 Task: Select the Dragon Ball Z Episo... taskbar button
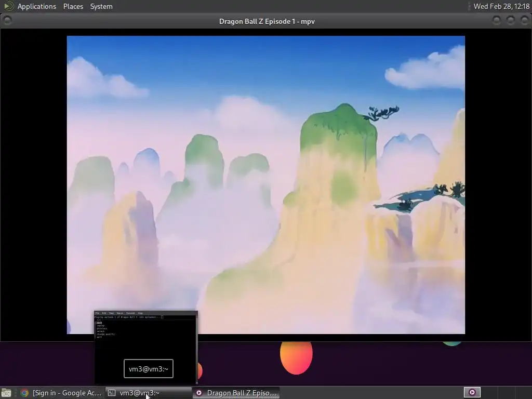pyautogui.click(x=236, y=393)
